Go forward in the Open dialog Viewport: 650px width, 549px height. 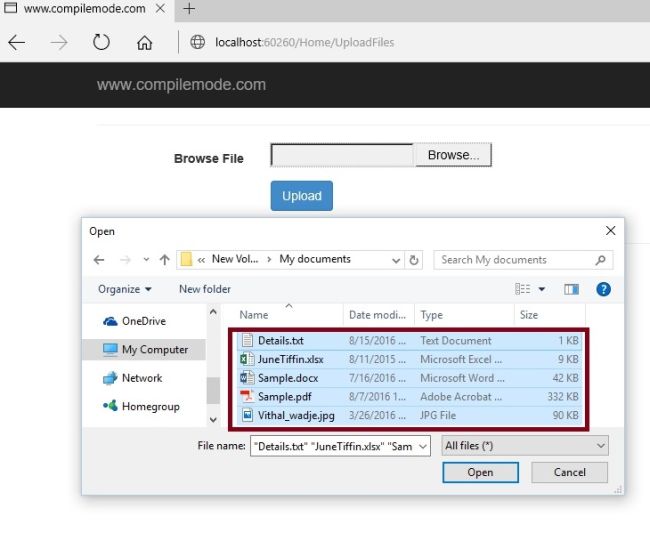(125, 260)
